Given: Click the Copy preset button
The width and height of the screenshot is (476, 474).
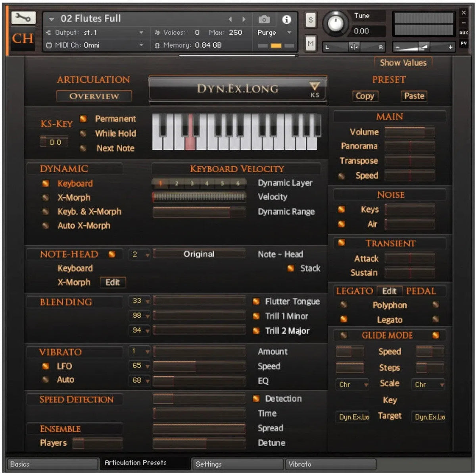Looking at the screenshot, I should pos(365,96).
